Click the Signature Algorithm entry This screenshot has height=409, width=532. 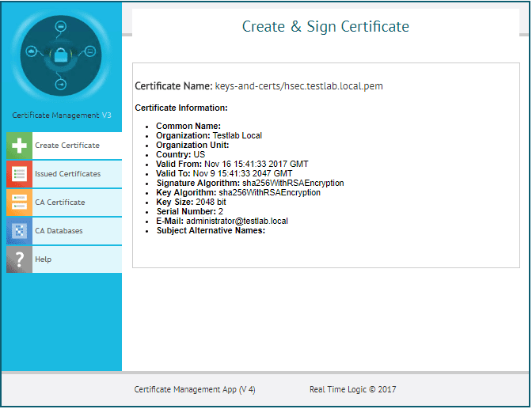(x=250, y=183)
